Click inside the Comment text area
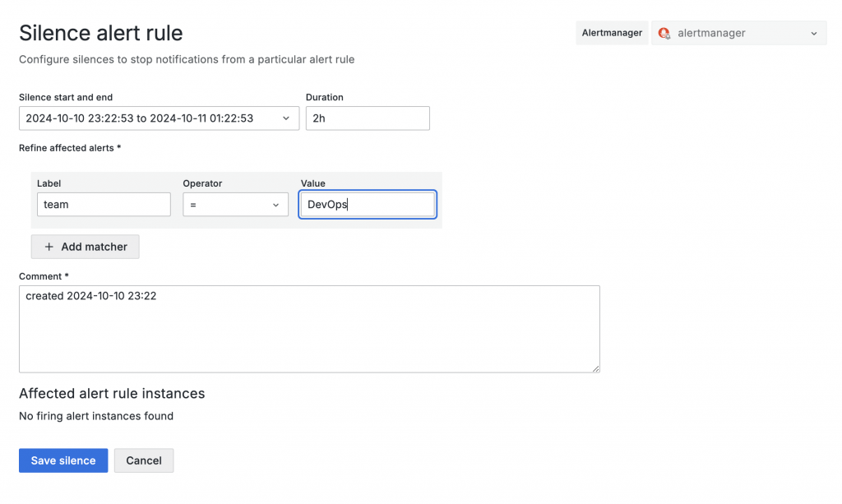 tap(309, 329)
